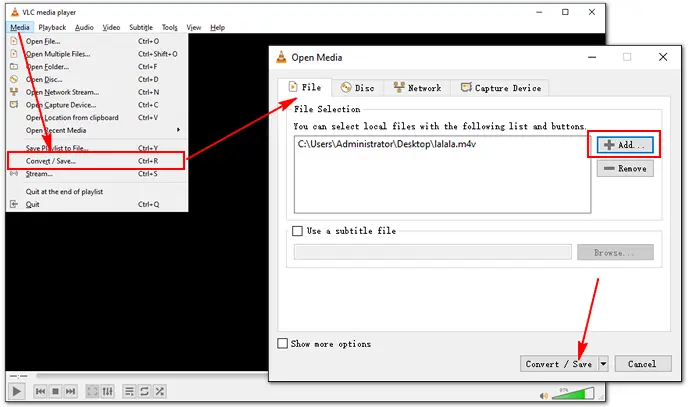Screen dimensions: 700x407
Task: Enable Use a subtitle file checkbox
Action: pyautogui.click(x=297, y=231)
